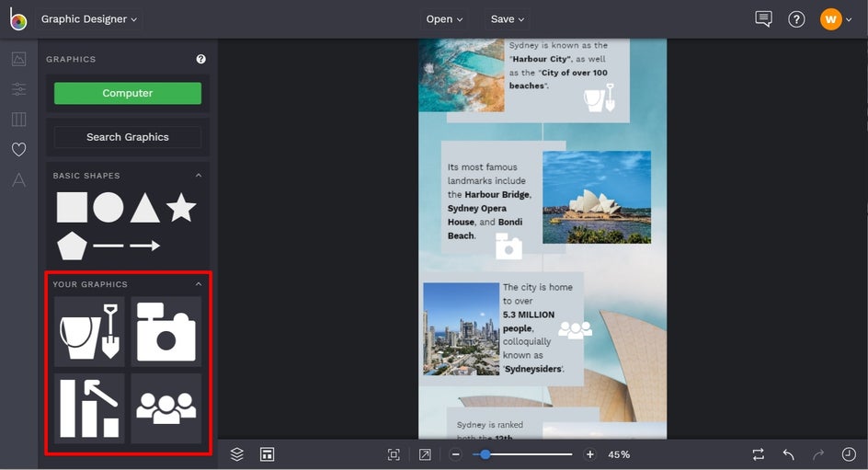Open the user account W avatar

pyautogui.click(x=831, y=19)
